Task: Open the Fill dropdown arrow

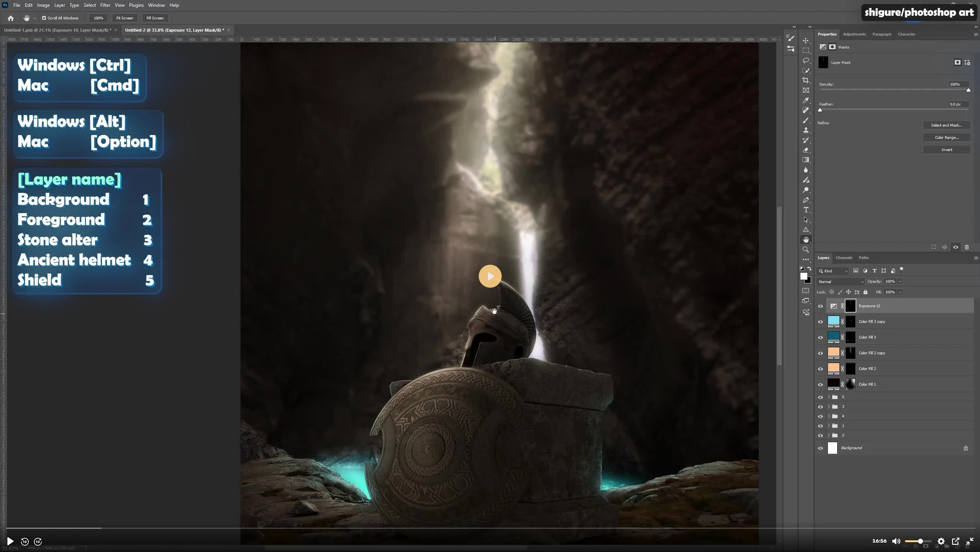Action: [900, 292]
